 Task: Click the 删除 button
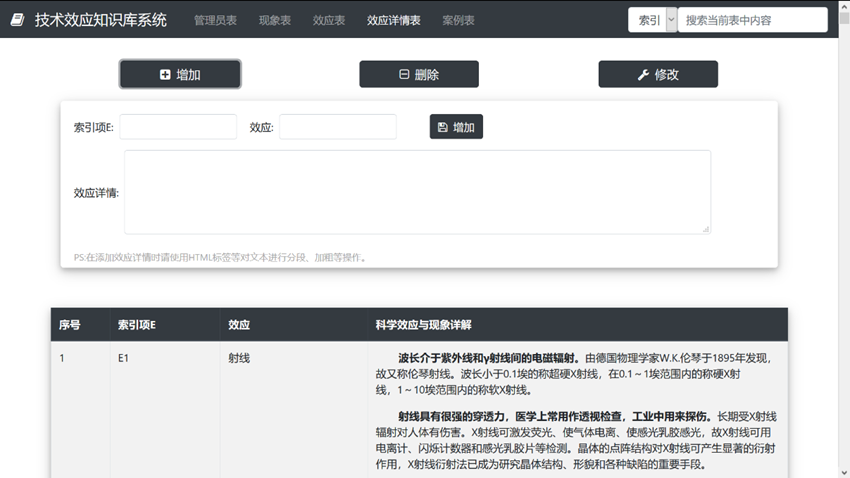(419, 74)
